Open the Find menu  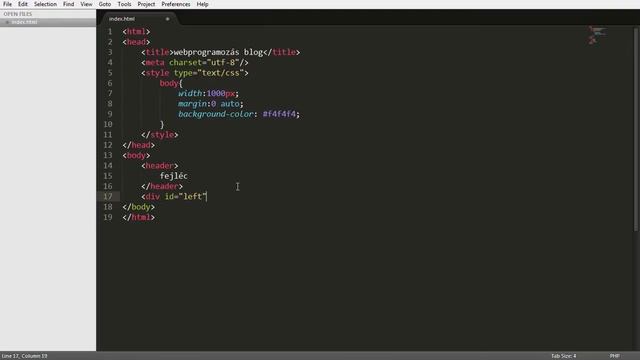point(69,4)
